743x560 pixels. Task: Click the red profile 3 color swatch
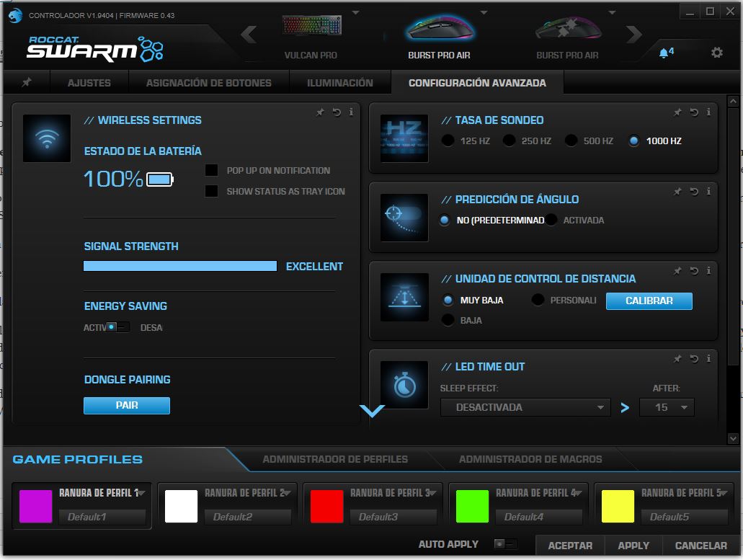[327, 506]
